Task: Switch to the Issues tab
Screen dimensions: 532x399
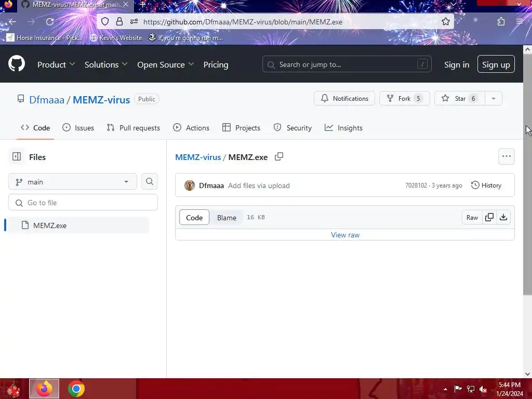Action: [78, 128]
